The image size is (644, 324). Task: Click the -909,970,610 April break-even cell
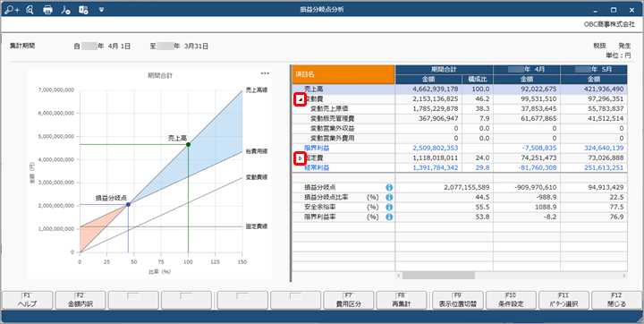[527, 187]
